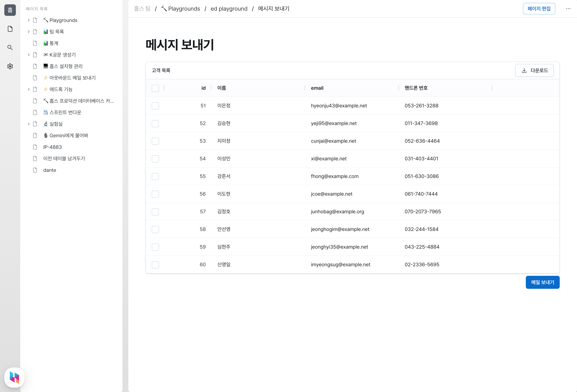The width and height of the screenshot is (577, 392).
Task: Click the page icon beside 이전 테이블 남겨두기
Action: [x=35, y=158]
